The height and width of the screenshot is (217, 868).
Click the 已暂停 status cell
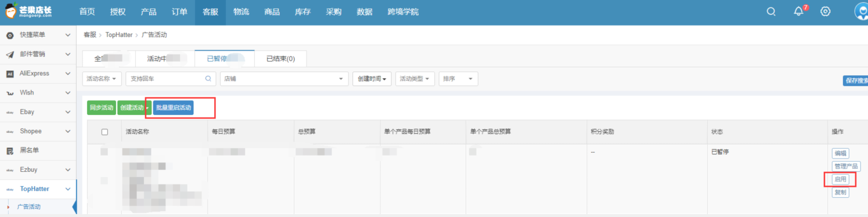[721, 152]
